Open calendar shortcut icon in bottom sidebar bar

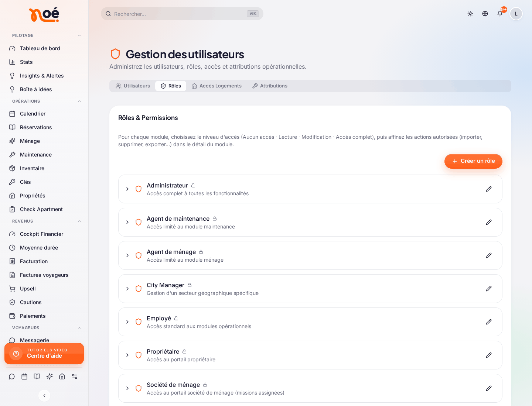(24, 376)
